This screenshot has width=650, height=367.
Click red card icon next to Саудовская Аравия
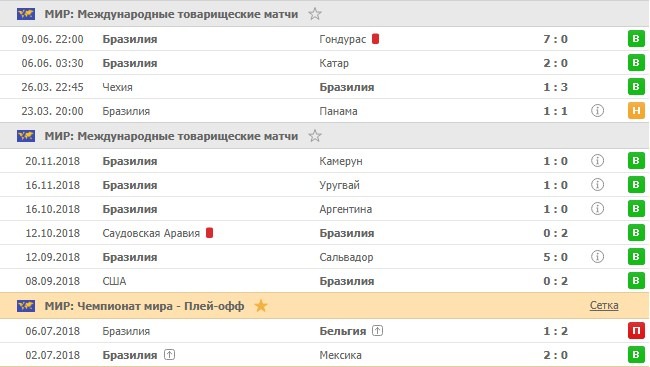pos(210,233)
